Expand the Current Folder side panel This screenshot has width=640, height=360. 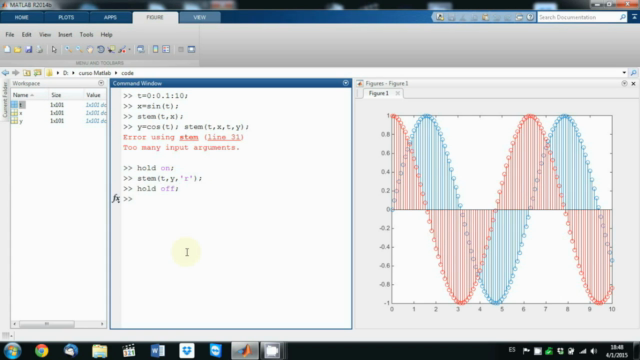(x=4, y=100)
